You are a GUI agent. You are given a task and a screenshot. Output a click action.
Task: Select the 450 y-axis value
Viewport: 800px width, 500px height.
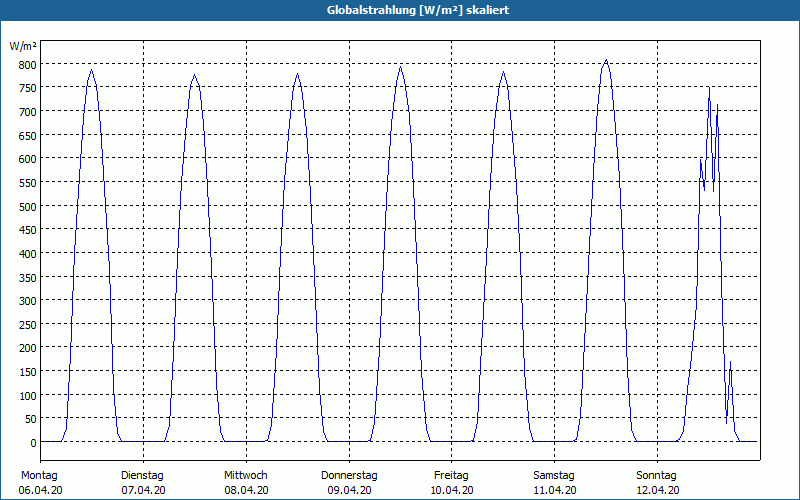coord(28,230)
